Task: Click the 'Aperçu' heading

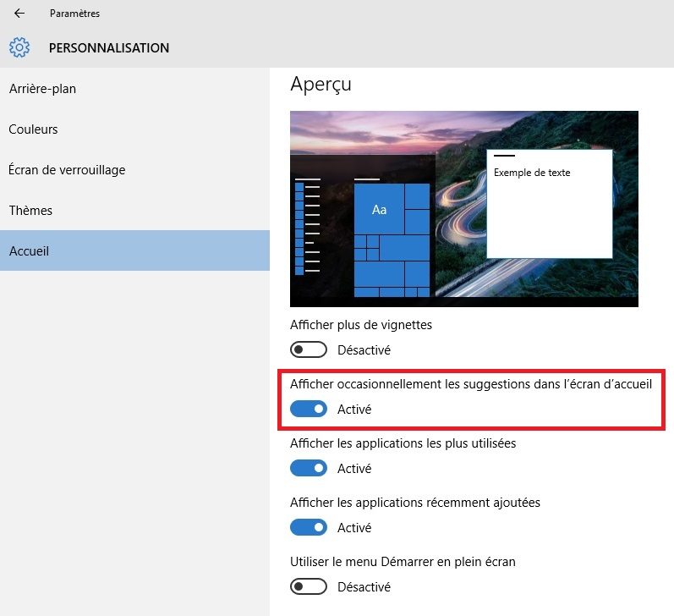Action: [321, 84]
